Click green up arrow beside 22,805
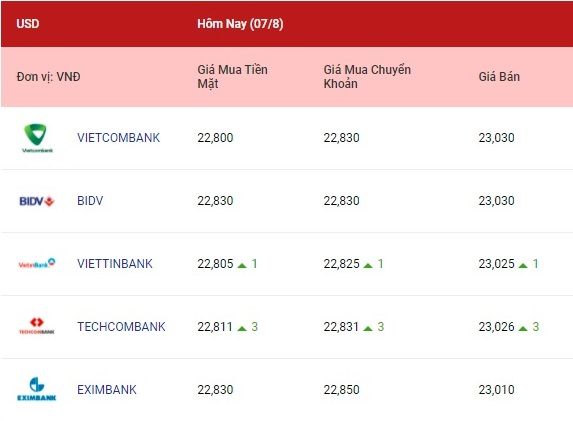573x421 pixels. click(x=242, y=265)
